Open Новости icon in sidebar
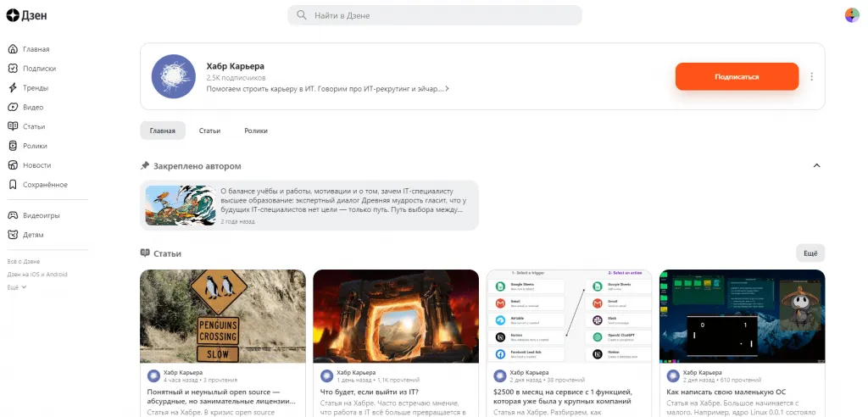The image size is (868, 417). [13, 165]
